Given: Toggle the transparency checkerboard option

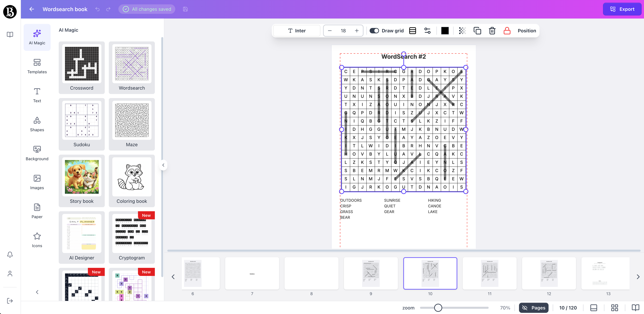Looking at the screenshot, I should [x=462, y=30].
